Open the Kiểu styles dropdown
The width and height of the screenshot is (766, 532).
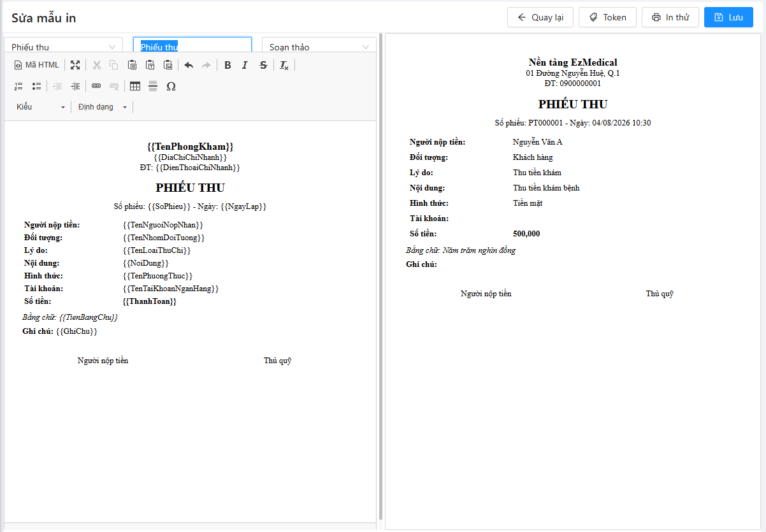pyautogui.click(x=41, y=107)
